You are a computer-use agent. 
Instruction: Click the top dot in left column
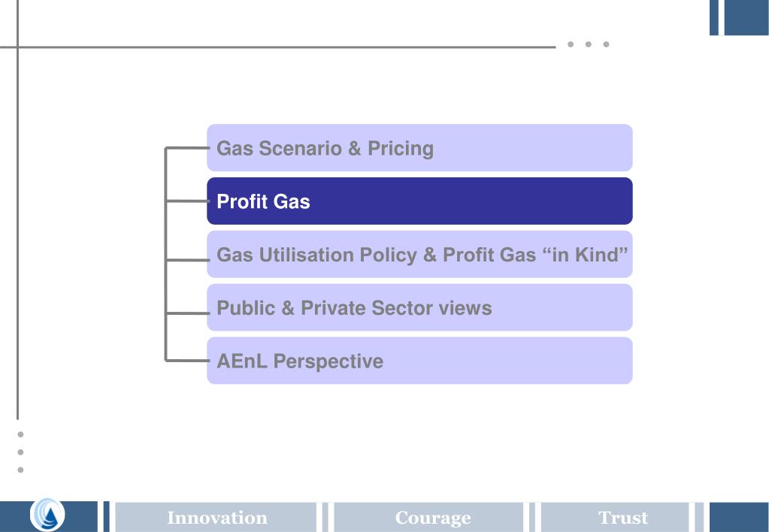(20, 434)
